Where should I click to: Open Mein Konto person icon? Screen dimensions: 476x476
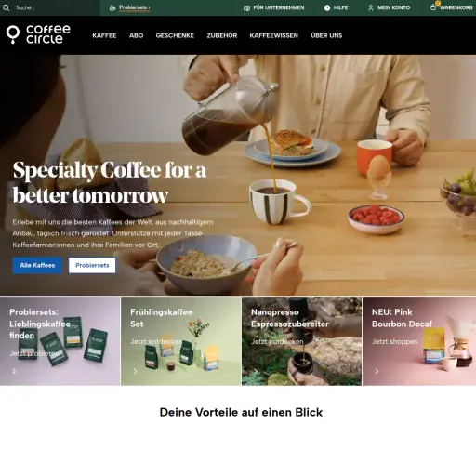[x=371, y=7]
